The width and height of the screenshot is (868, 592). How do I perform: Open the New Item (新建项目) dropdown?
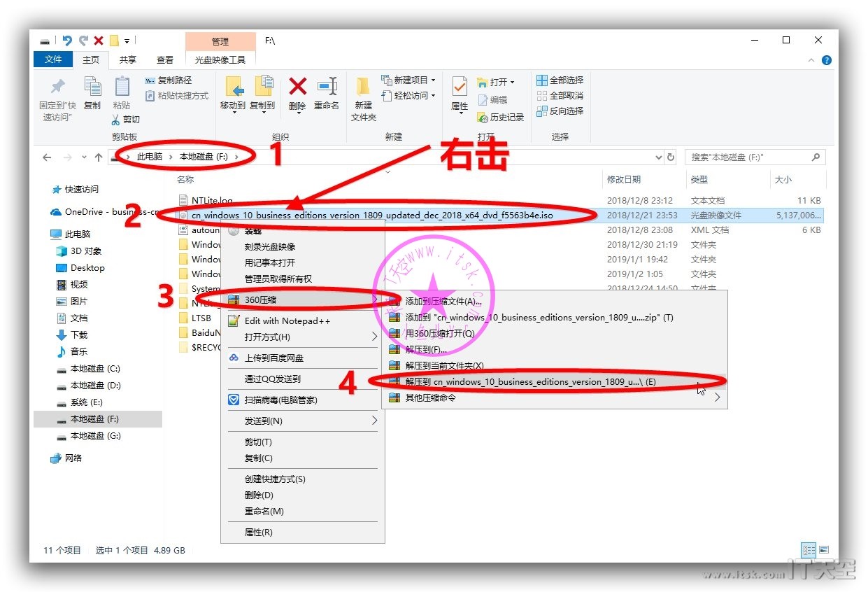click(408, 80)
